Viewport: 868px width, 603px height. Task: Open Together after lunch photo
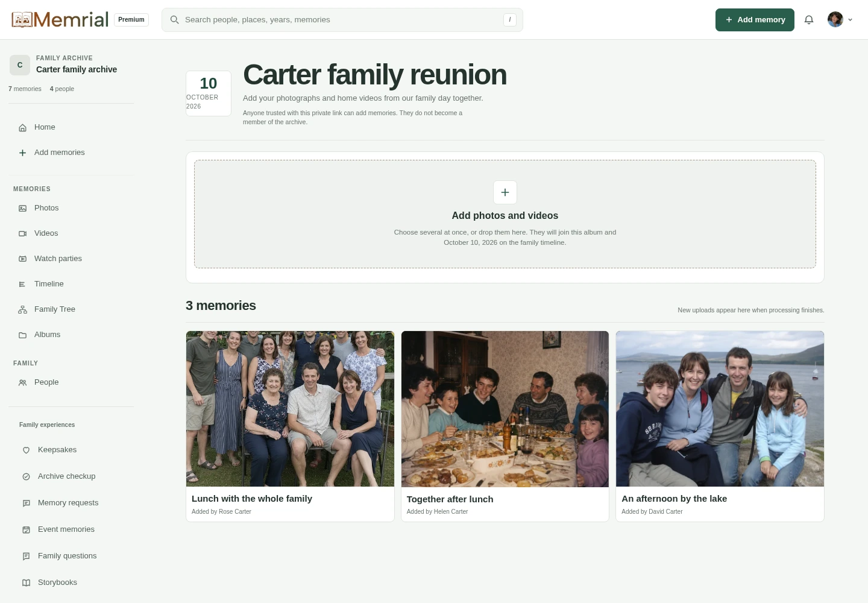[505, 409]
